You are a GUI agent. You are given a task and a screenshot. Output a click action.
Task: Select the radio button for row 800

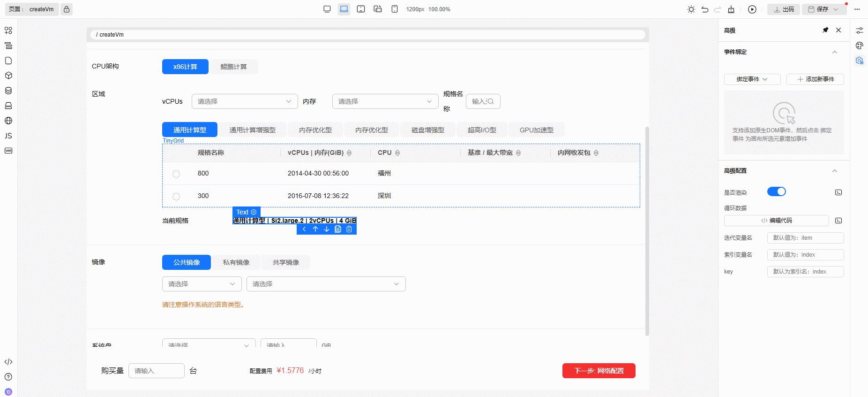(176, 174)
